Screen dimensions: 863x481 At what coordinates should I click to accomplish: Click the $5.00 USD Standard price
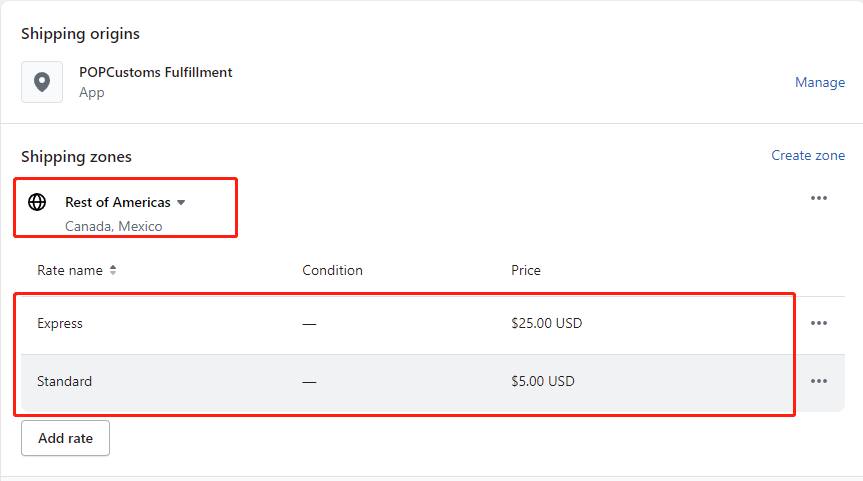tap(543, 381)
